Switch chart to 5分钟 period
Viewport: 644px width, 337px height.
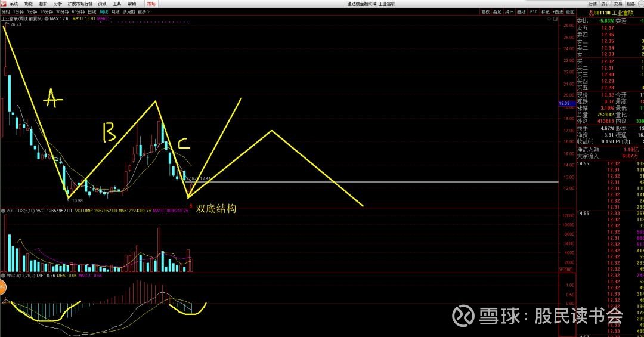coord(32,12)
